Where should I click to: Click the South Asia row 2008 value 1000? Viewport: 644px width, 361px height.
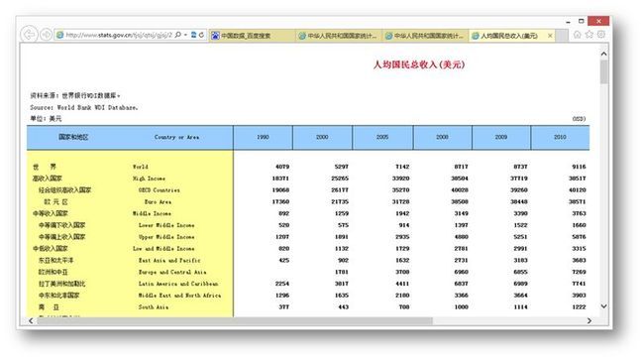pyautogui.click(x=462, y=307)
